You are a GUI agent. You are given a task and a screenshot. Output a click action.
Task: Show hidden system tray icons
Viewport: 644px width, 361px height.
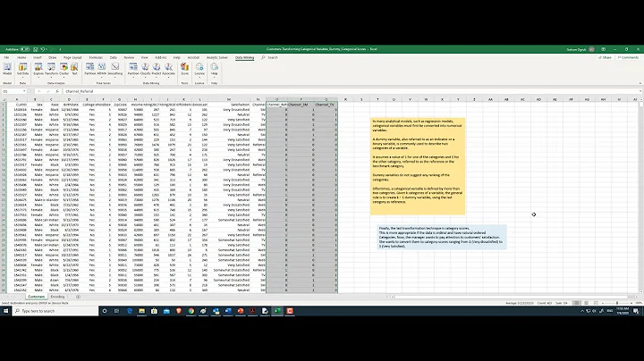[582, 311]
